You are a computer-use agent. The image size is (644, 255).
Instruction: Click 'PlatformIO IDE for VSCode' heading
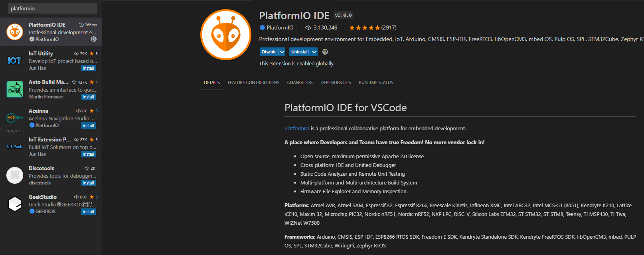click(x=346, y=108)
